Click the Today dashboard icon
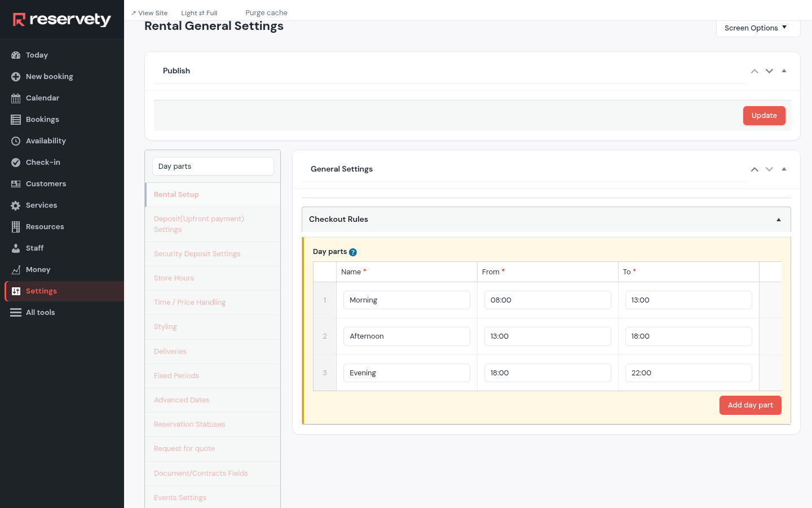The width and height of the screenshot is (812, 508). 16,55
